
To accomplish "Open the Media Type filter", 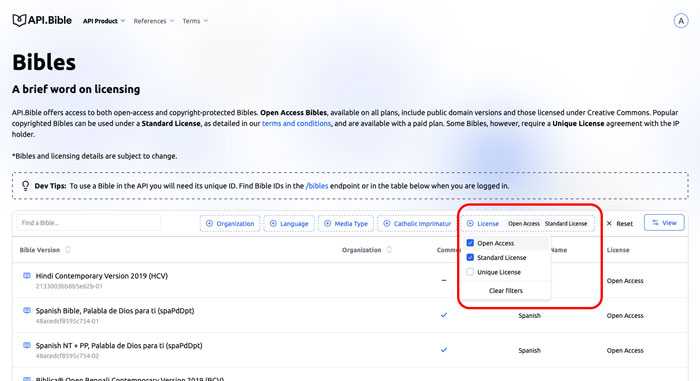I will [346, 223].
